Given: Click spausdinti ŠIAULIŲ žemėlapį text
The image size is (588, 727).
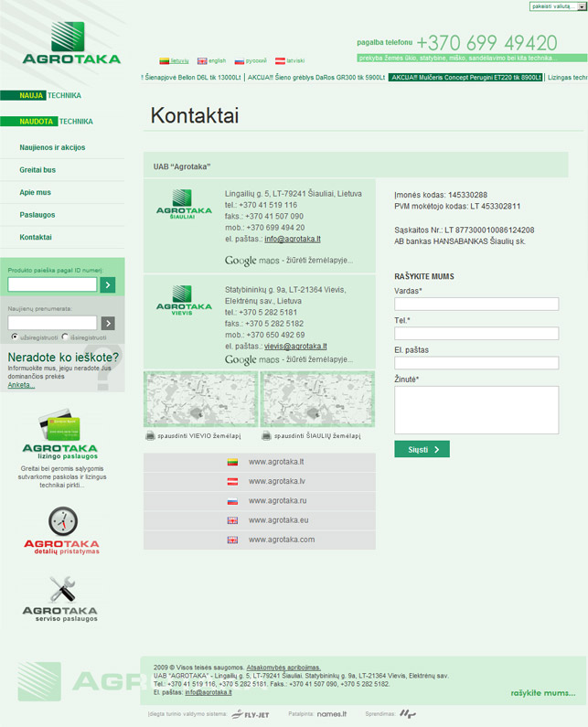Looking at the screenshot, I should point(317,436).
